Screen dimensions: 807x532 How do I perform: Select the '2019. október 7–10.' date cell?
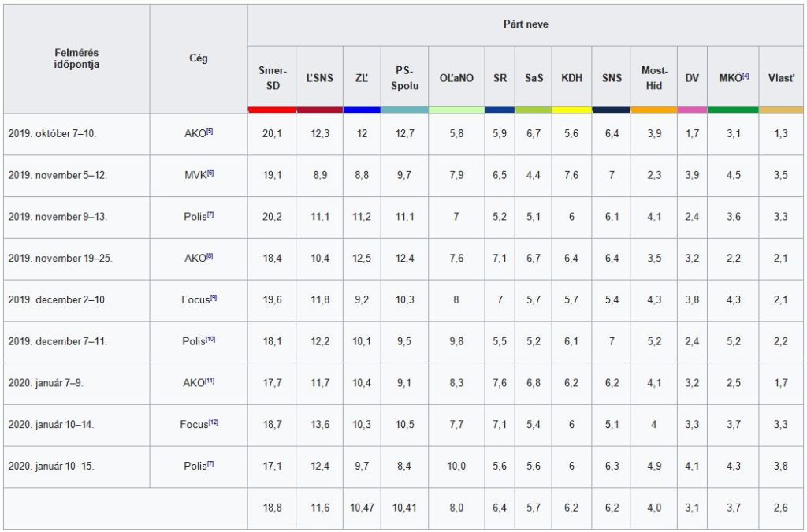[x=53, y=134]
